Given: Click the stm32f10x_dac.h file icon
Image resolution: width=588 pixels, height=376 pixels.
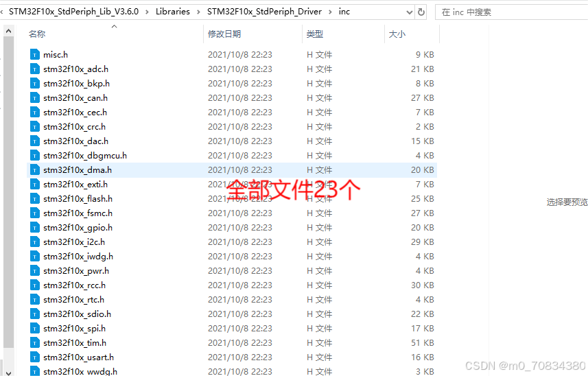Looking at the screenshot, I should [34, 141].
